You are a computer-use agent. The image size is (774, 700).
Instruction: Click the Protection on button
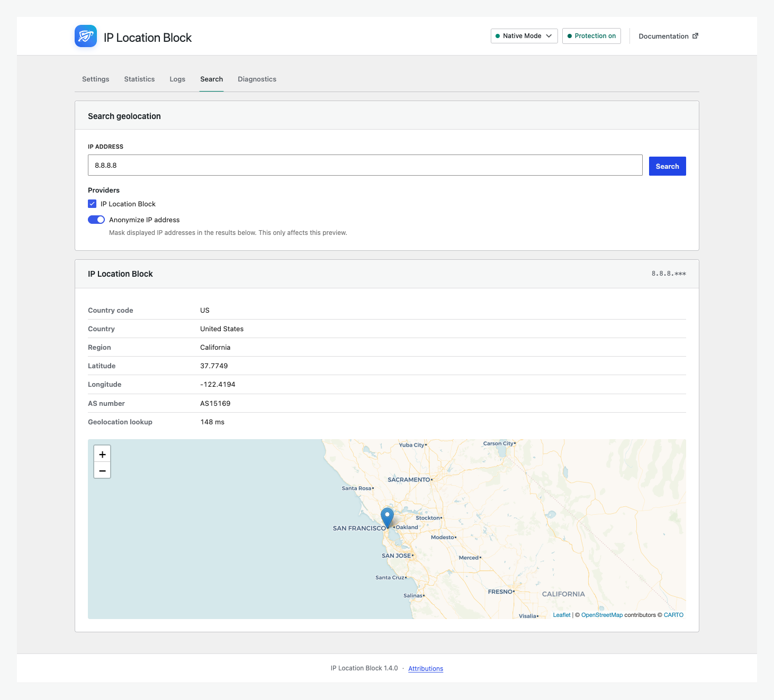591,36
